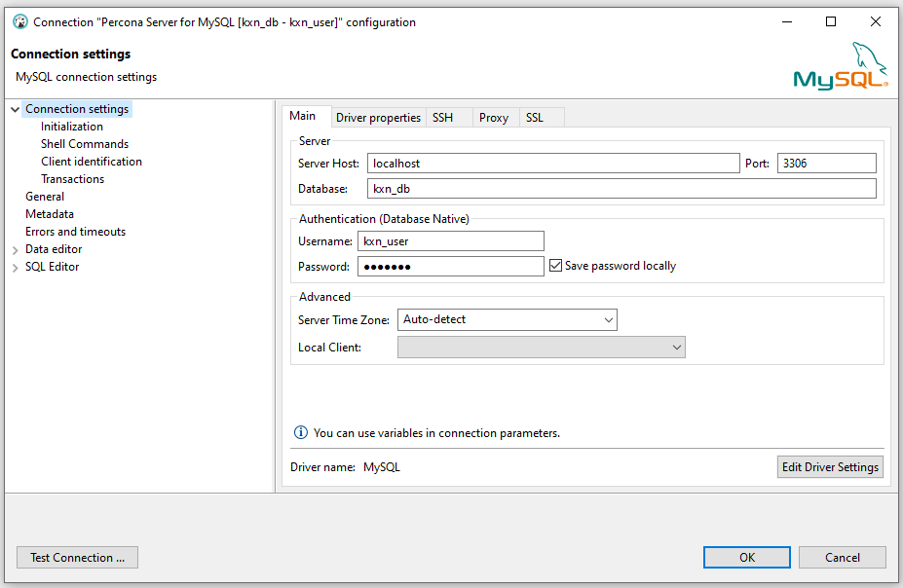Click 'You can use variables in connection parameters.' text
903x588 pixels.
click(436, 432)
